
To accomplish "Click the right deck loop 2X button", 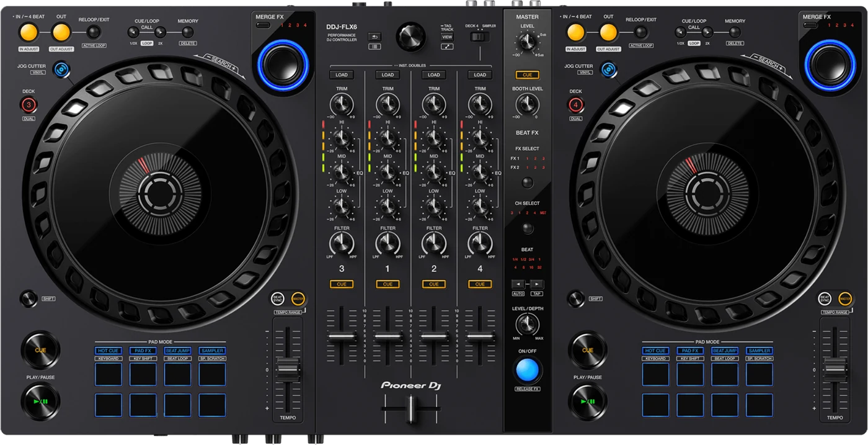I will [x=708, y=32].
